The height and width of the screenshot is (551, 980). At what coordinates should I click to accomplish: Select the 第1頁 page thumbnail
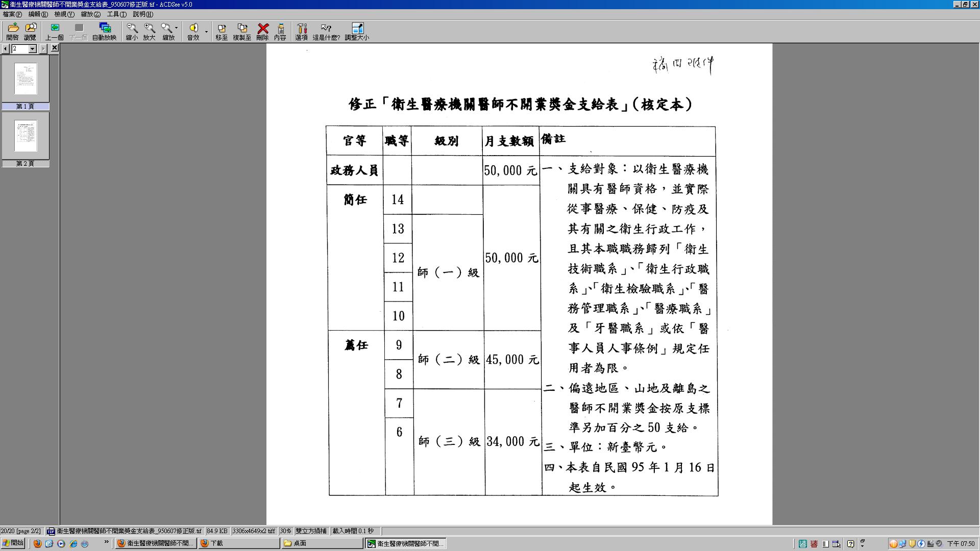pos(26,78)
